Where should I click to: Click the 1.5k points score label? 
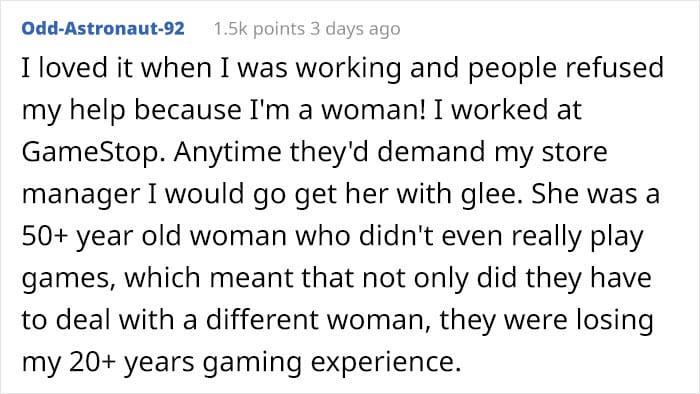(x=259, y=29)
